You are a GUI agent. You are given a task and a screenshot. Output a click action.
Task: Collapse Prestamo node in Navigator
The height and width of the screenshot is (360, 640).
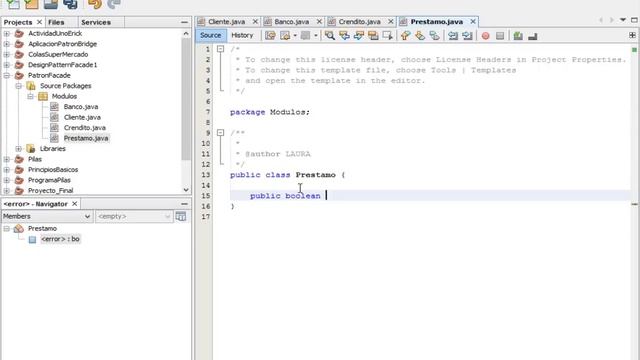7,229
